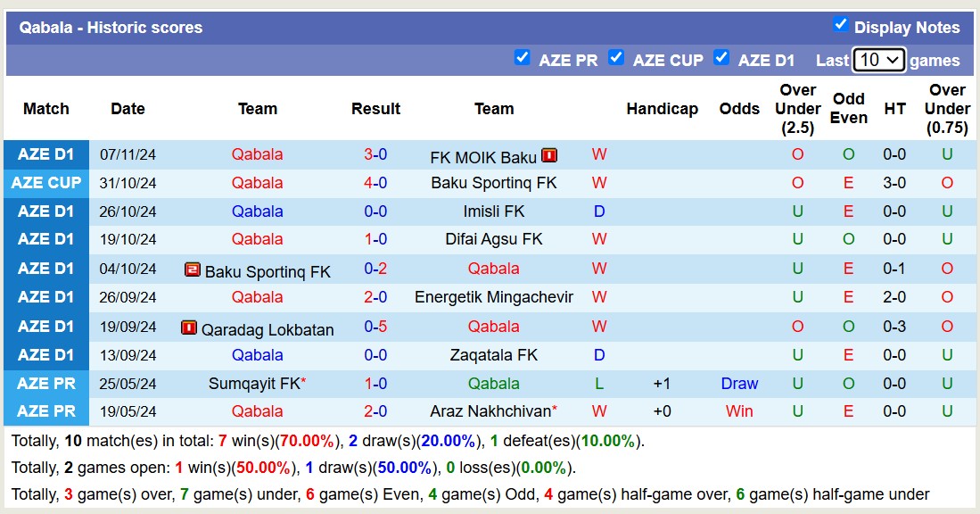The image size is (980, 514).
Task: Uncheck the AZE CUP league filter
Action: [x=616, y=58]
